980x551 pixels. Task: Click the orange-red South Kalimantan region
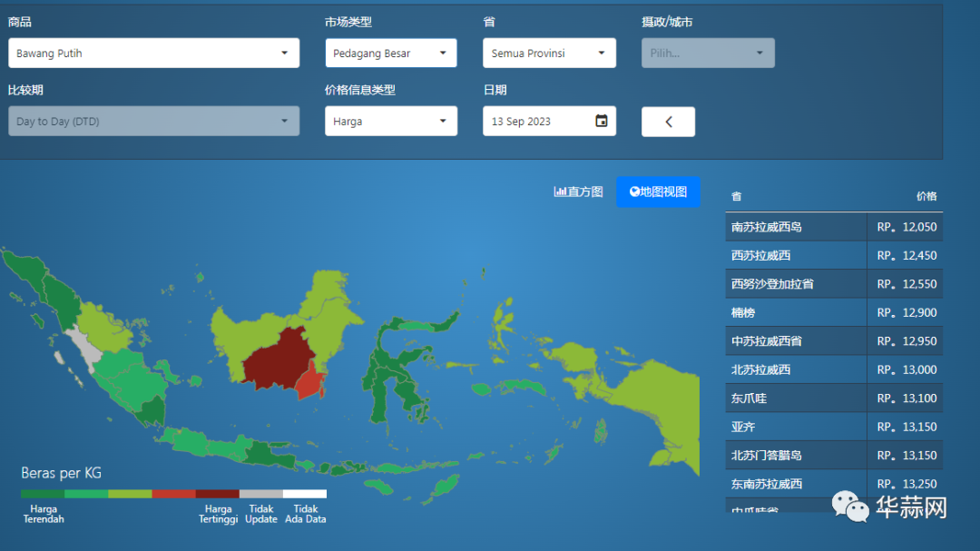coord(309,381)
